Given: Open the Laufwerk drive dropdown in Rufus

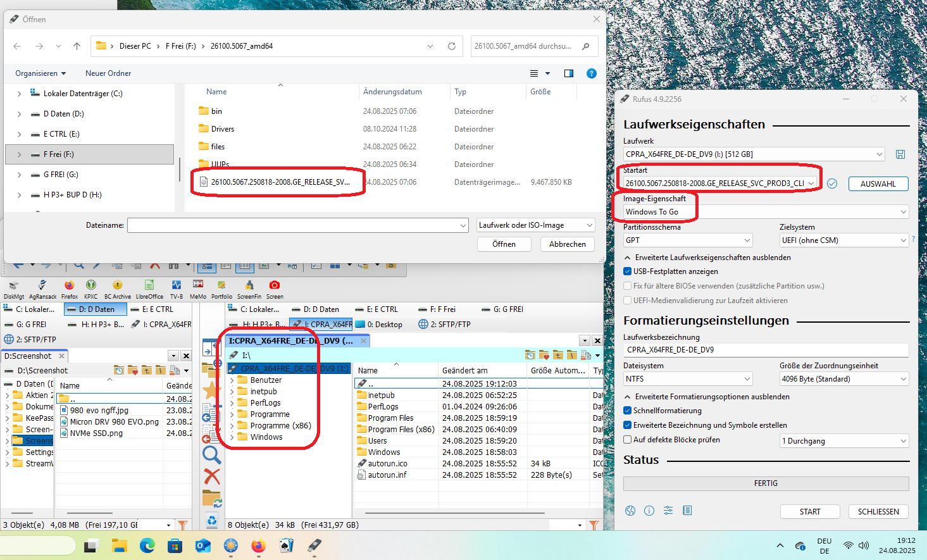Looking at the screenshot, I should (754, 154).
